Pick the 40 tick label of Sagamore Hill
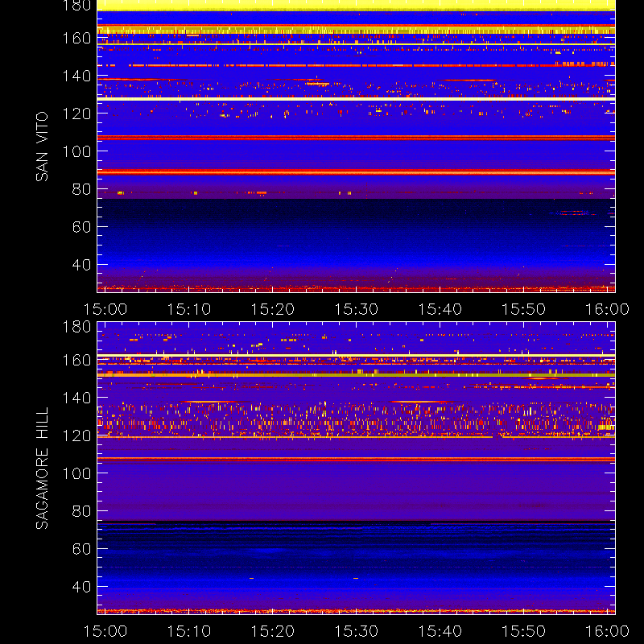644x644 pixels. (81, 587)
